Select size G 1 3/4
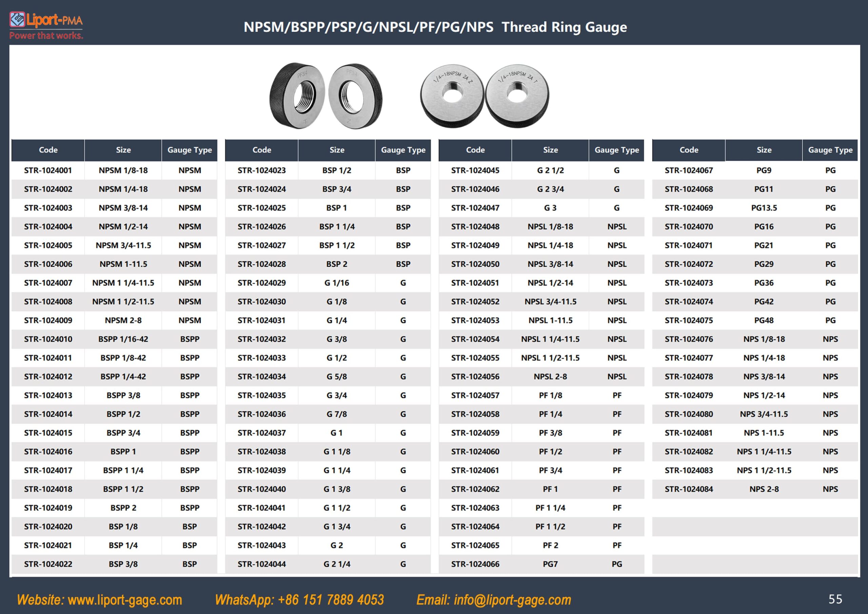Screen dimensions: 868x614 pos(337,526)
